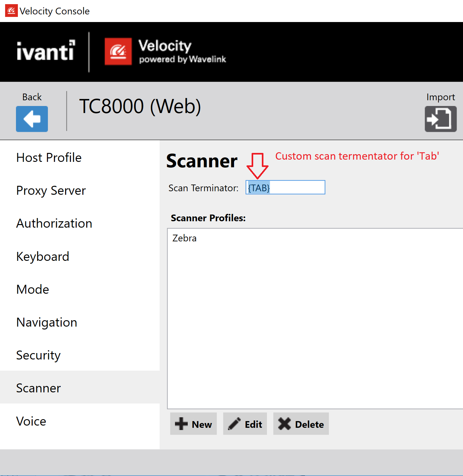
Task: Select the Scanner section
Action: click(x=38, y=388)
